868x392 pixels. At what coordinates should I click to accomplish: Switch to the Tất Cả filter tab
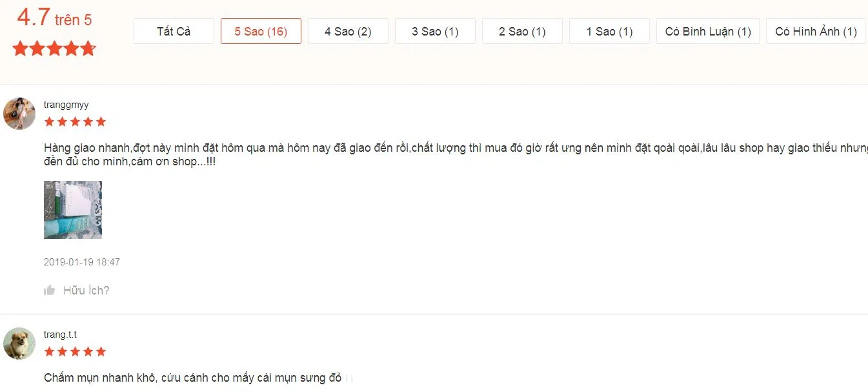click(173, 30)
